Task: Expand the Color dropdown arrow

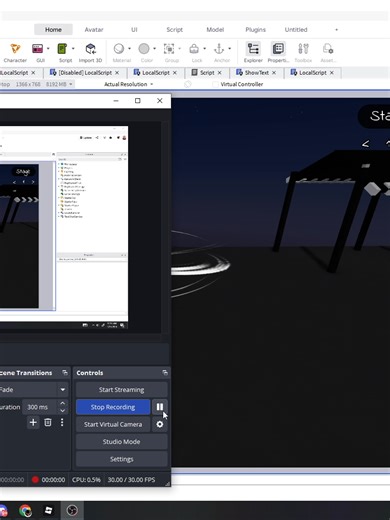Action: pos(154,49)
